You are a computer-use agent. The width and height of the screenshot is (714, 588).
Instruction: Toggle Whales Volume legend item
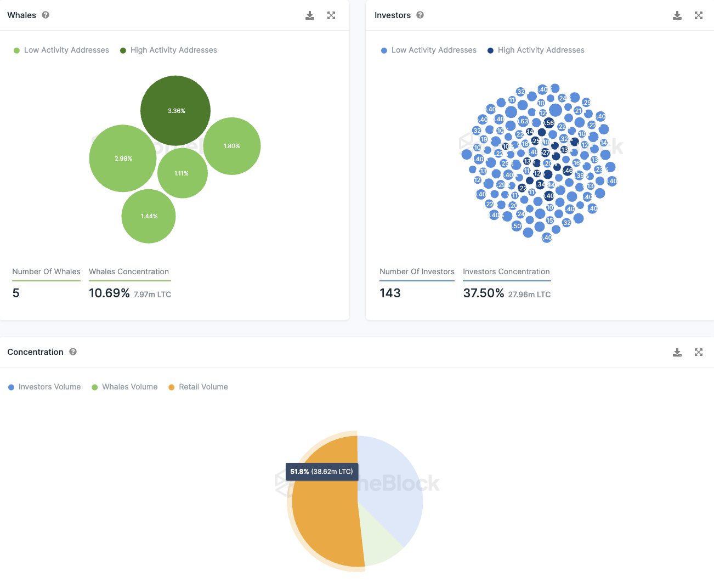pos(124,387)
